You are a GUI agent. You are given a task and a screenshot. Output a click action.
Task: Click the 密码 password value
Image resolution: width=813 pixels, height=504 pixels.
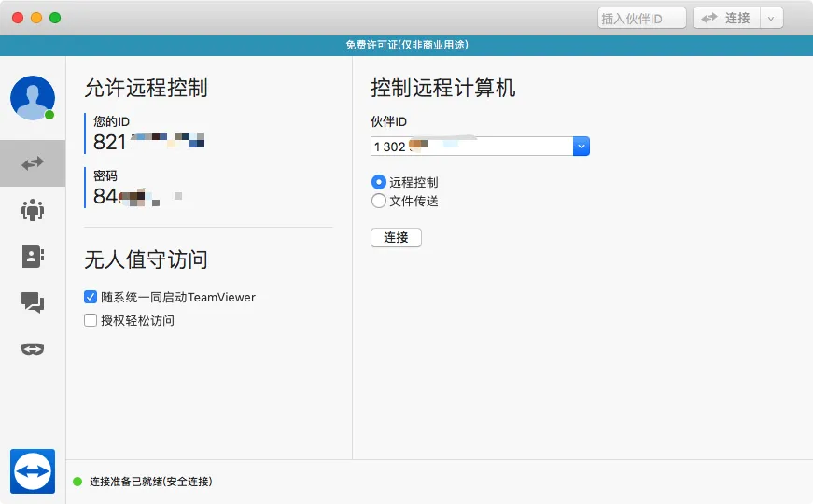tap(137, 197)
